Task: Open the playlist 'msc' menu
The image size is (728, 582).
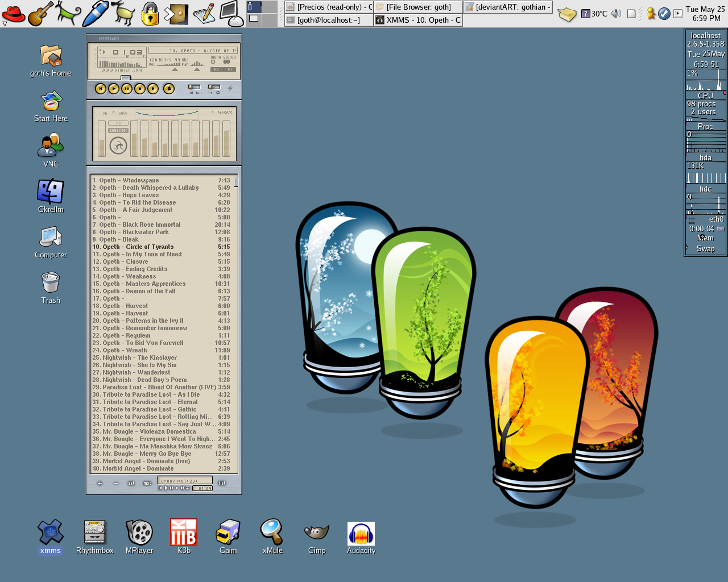Action: [x=147, y=483]
